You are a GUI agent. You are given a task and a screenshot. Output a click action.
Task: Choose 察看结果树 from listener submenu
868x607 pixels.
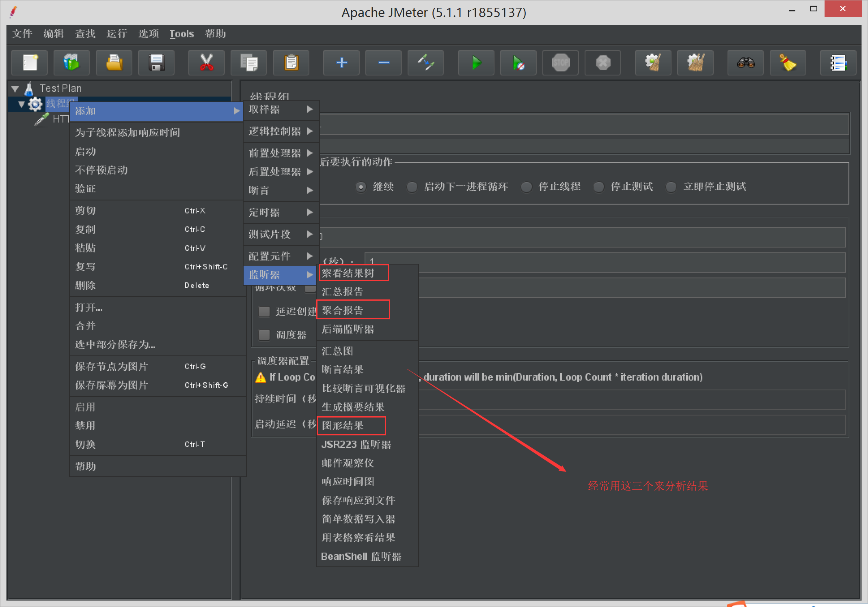[x=348, y=273]
